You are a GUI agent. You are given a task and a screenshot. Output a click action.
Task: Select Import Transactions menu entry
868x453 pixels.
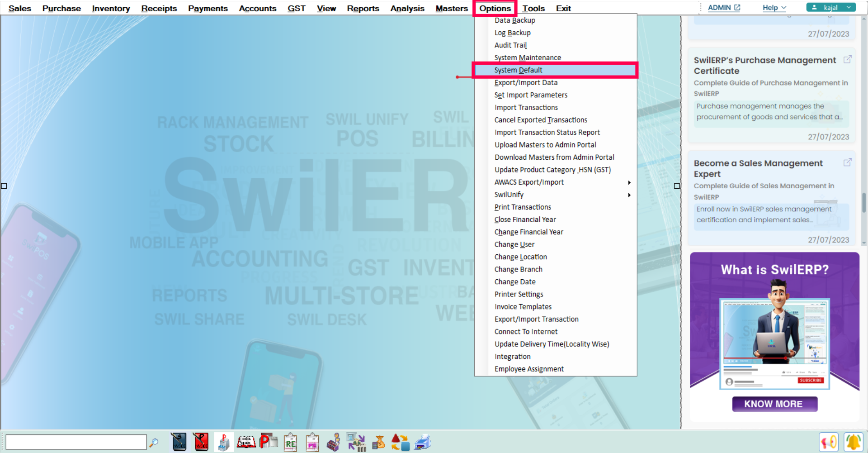(556, 107)
